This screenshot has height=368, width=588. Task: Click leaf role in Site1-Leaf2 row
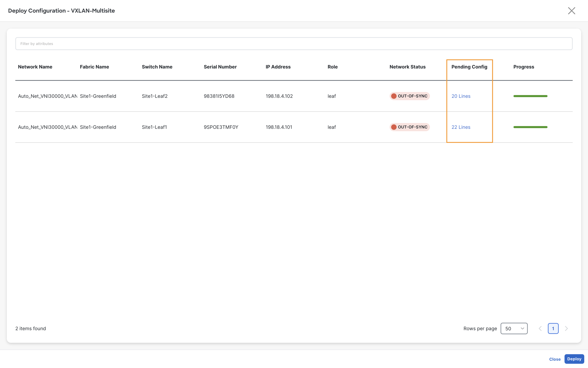pos(332,96)
